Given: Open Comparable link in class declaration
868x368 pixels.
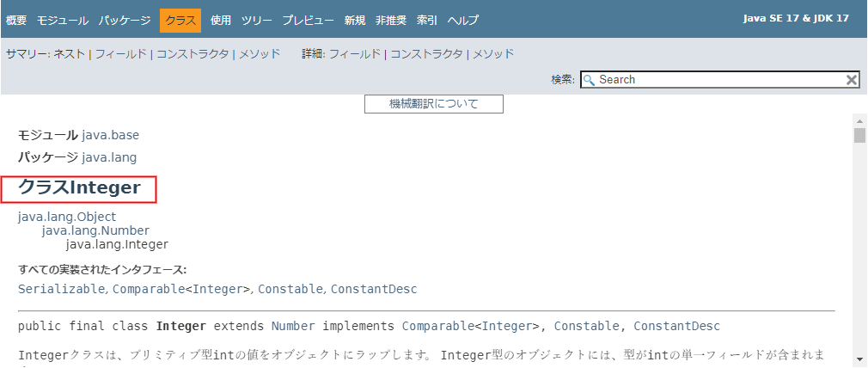Looking at the screenshot, I should pos(438,326).
